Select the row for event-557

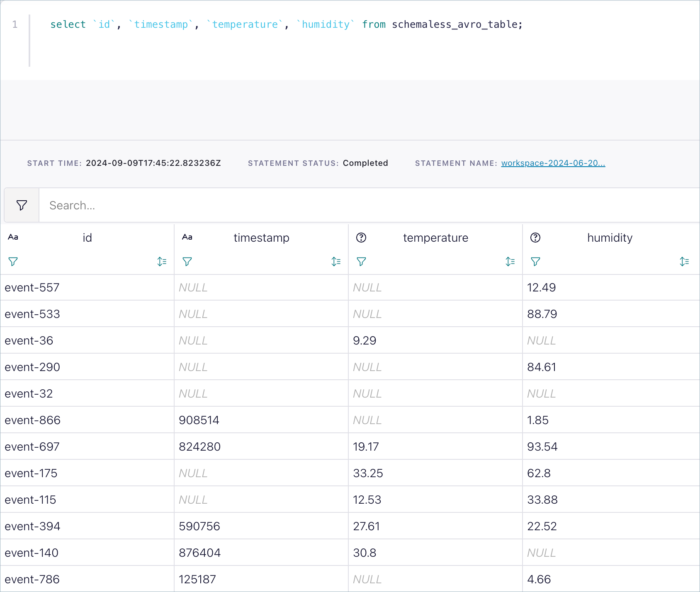[x=32, y=287]
